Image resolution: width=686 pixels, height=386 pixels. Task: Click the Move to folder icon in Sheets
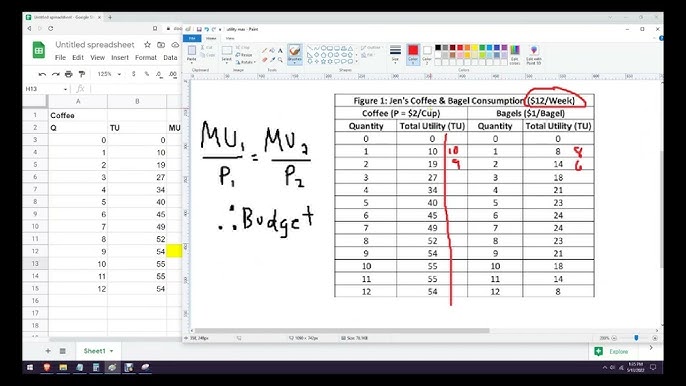tap(161, 45)
